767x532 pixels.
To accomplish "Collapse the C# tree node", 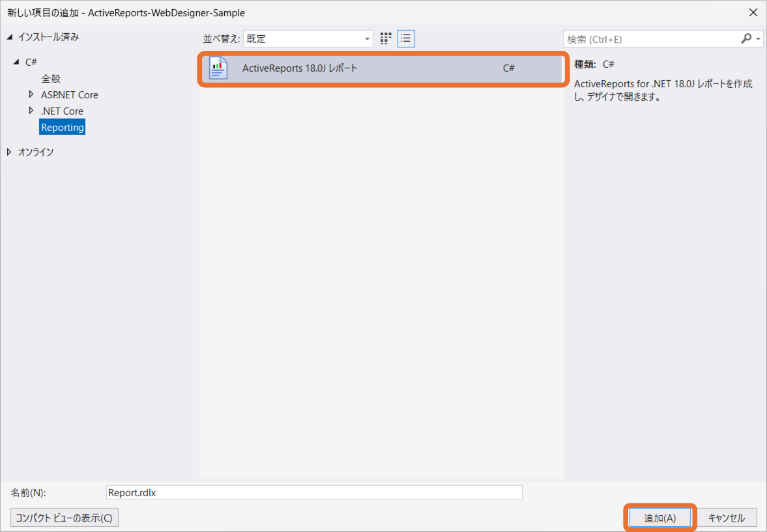I will (x=16, y=62).
